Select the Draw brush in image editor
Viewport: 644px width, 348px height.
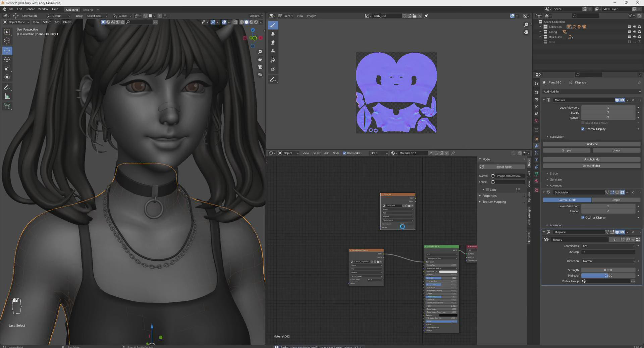point(273,25)
